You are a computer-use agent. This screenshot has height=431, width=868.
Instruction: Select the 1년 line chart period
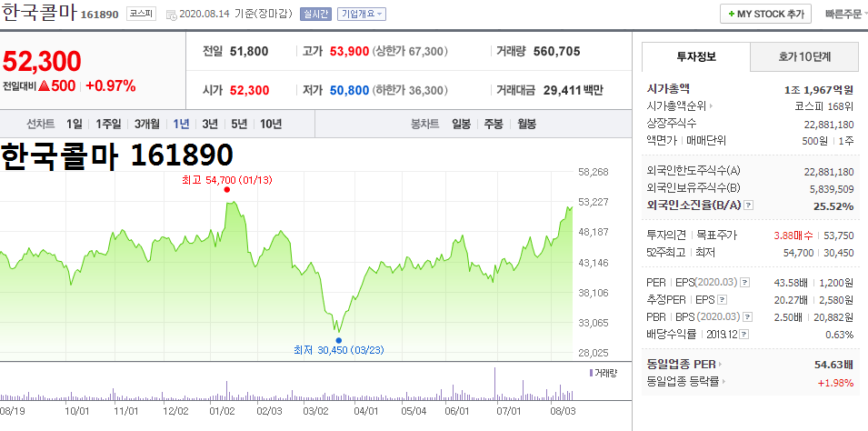click(x=181, y=124)
